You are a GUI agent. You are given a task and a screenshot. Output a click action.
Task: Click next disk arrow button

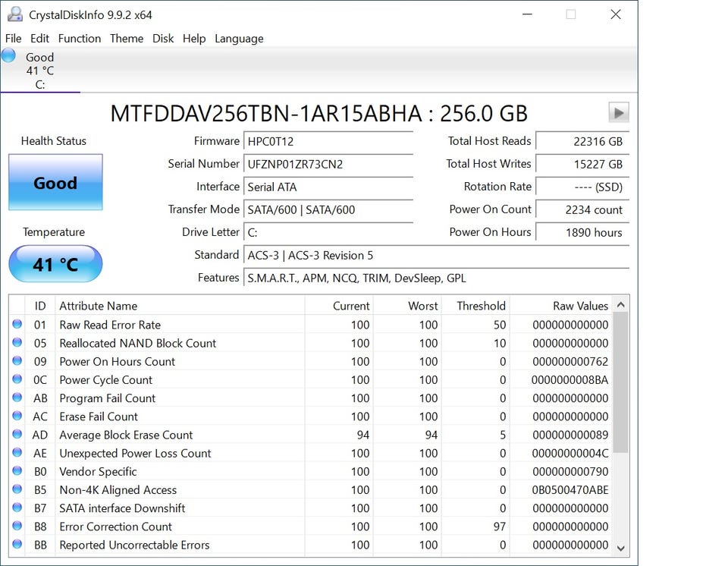tap(619, 112)
